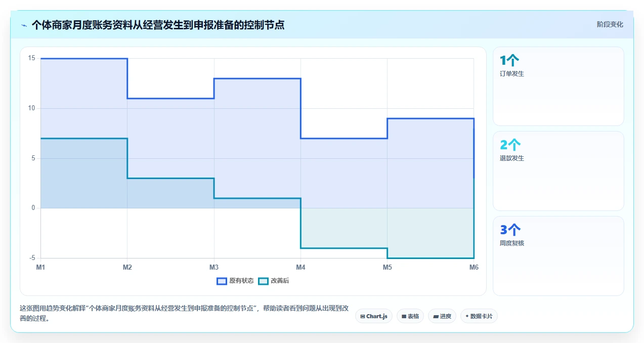Click the description paragraph below the chart
The image size is (644, 343).
184,313
